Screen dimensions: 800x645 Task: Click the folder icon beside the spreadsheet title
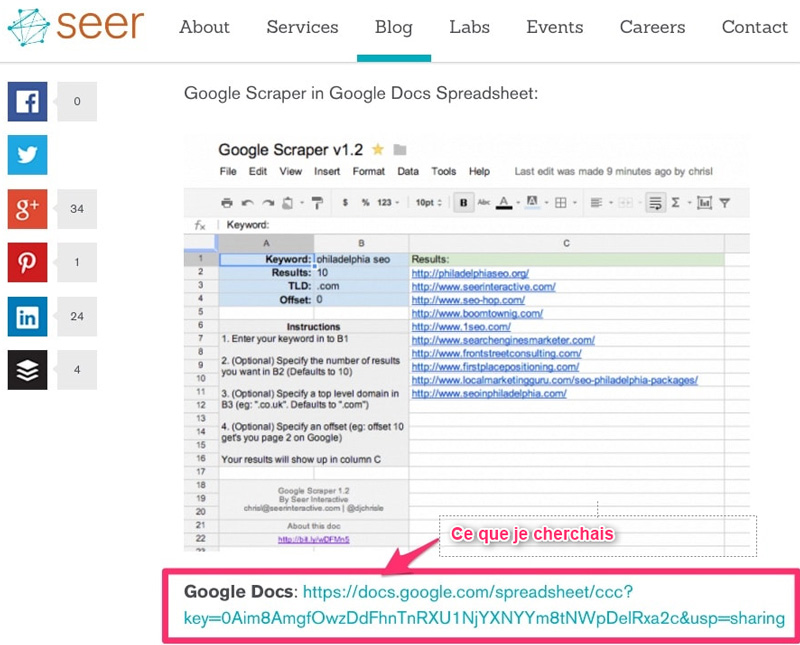400,150
